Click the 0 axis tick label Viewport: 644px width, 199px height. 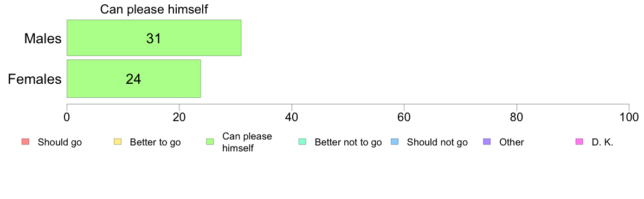click(x=67, y=116)
